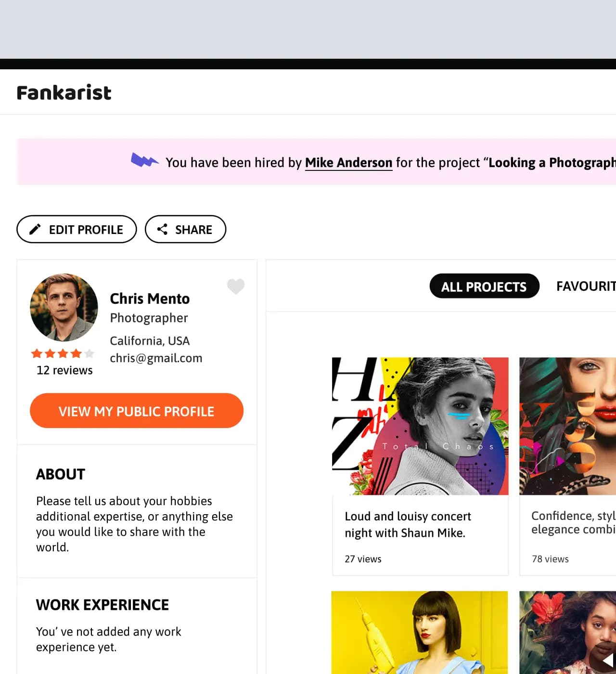Select the All Projects tab
This screenshot has height=674, width=616.
484,286
